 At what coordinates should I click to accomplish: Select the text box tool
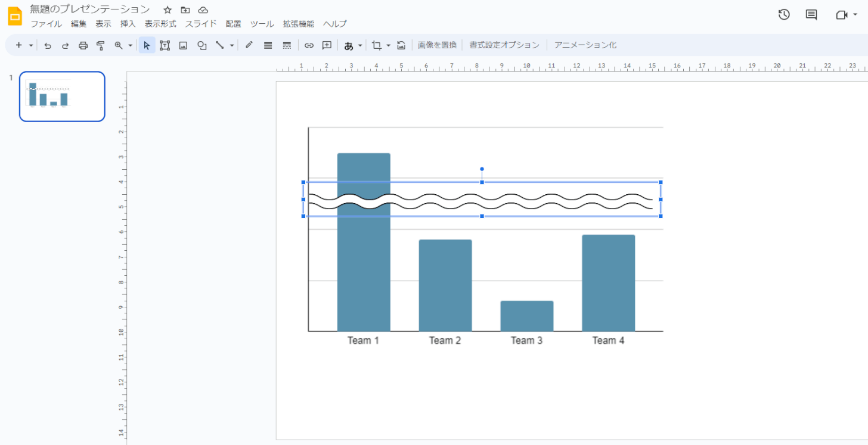coord(165,45)
